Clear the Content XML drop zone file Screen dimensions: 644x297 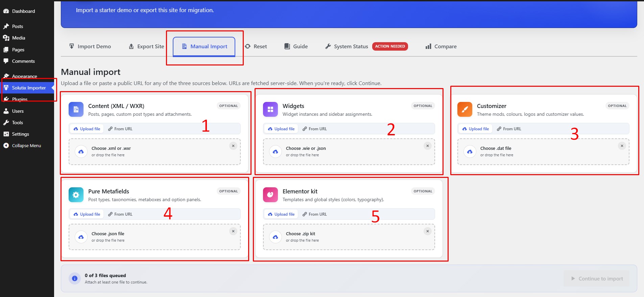(x=233, y=146)
